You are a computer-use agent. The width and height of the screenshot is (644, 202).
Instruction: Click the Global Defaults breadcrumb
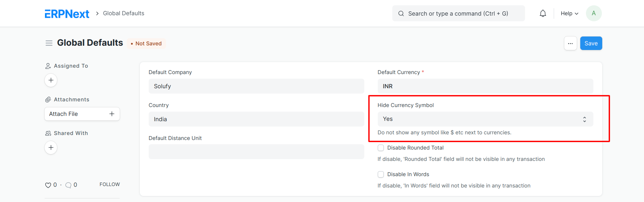(124, 13)
